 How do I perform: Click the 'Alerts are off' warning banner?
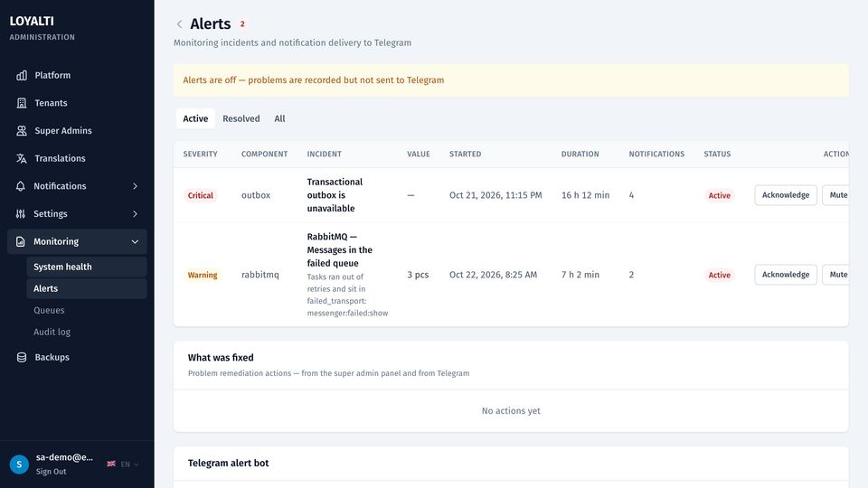pos(511,80)
